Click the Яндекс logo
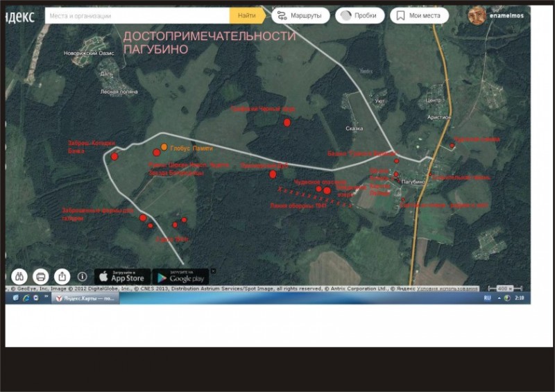This screenshot has width=555, height=392. click(20, 16)
